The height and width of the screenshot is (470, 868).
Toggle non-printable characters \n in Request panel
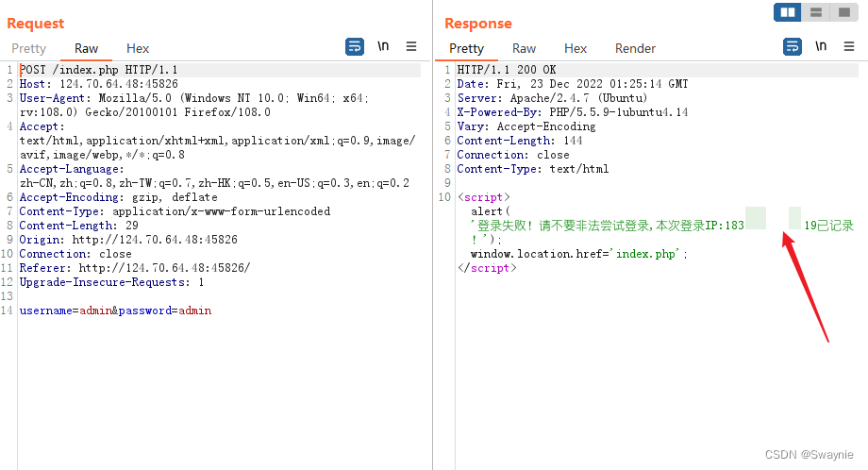(x=383, y=46)
